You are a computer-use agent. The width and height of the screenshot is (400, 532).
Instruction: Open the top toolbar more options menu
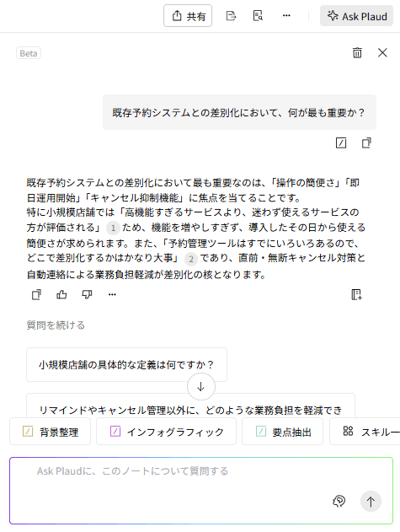(x=286, y=16)
